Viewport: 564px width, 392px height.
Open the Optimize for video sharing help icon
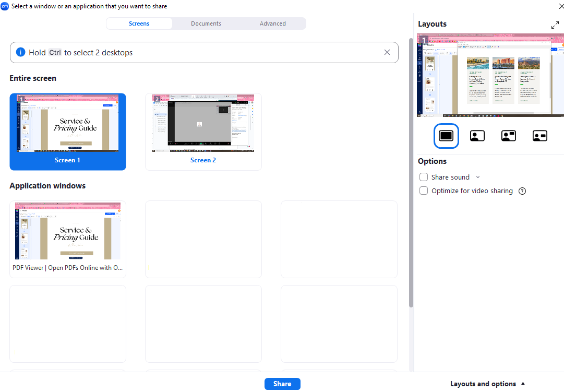(522, 191)
